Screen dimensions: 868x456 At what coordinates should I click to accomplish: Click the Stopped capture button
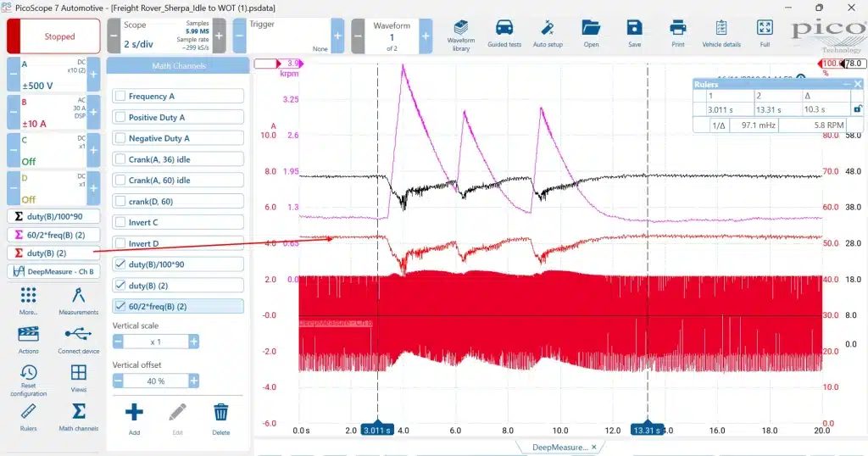click(53, 36)
